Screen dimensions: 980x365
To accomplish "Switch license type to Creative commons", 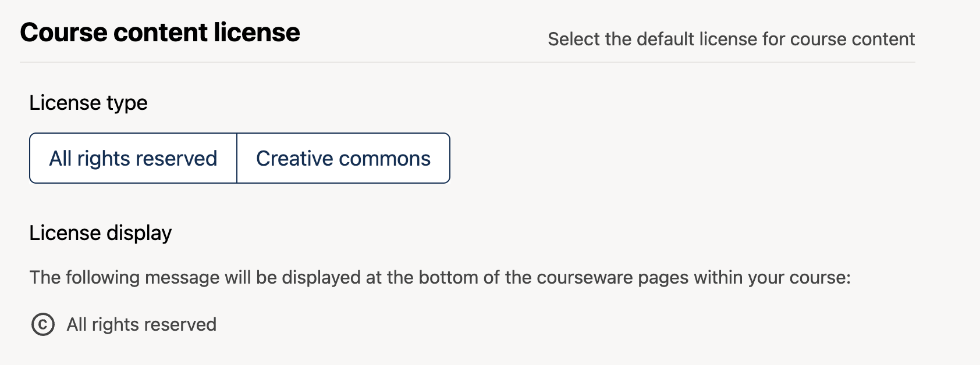I will click(343, 158).
